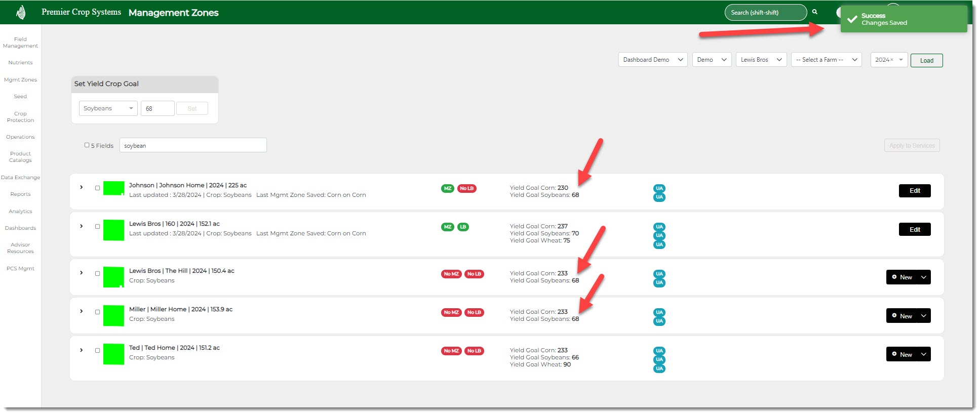Click the red No LB badge on Johnson field

point(466,188)
